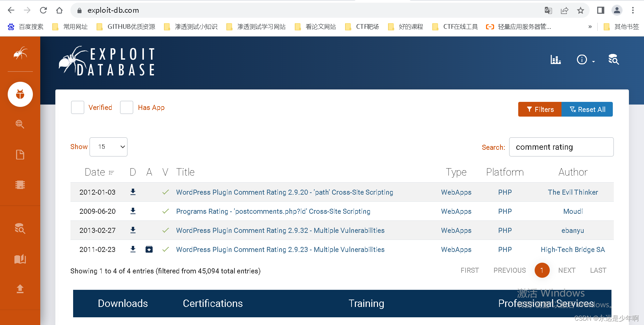Open Comment Rating 2.9.23 Multiple Vulnerabilities
Viewport: 644px width, 325px height.
pos(280,250)
